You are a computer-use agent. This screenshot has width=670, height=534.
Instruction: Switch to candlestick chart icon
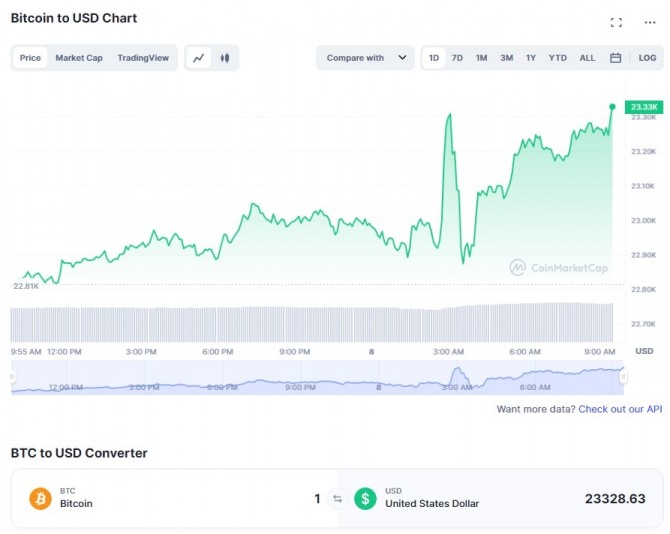[225, 58]
